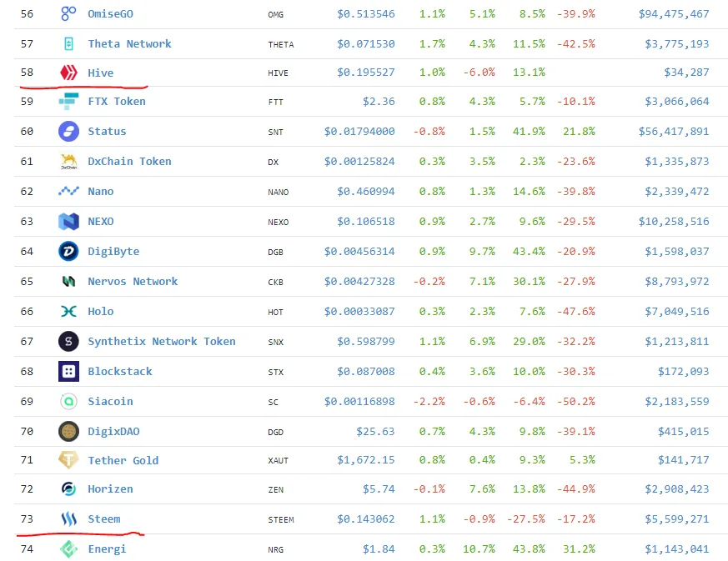The image size is (728, 561).
Task: Click the OmiseGO coin logo
Action: coord(68,14)
